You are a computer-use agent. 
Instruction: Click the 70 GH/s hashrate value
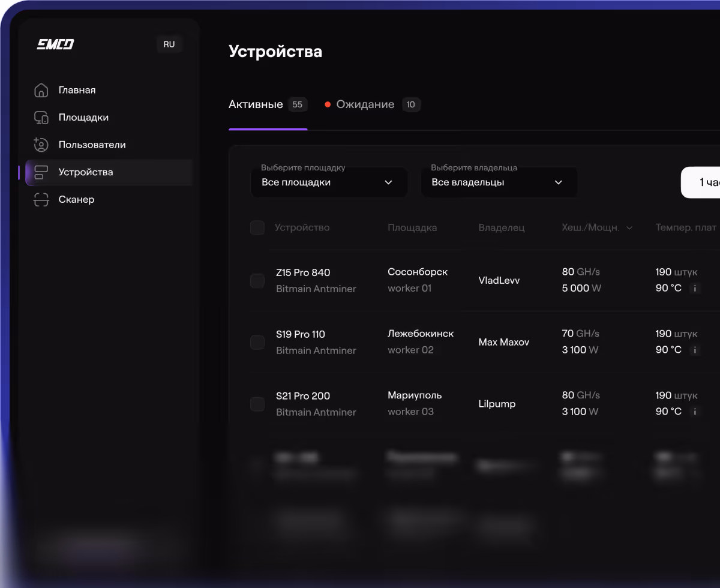click(580, 333)
